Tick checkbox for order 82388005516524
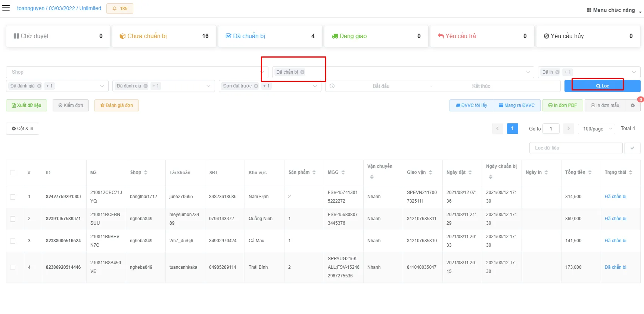This screenshot has width=644, height=314. (13, 241)
